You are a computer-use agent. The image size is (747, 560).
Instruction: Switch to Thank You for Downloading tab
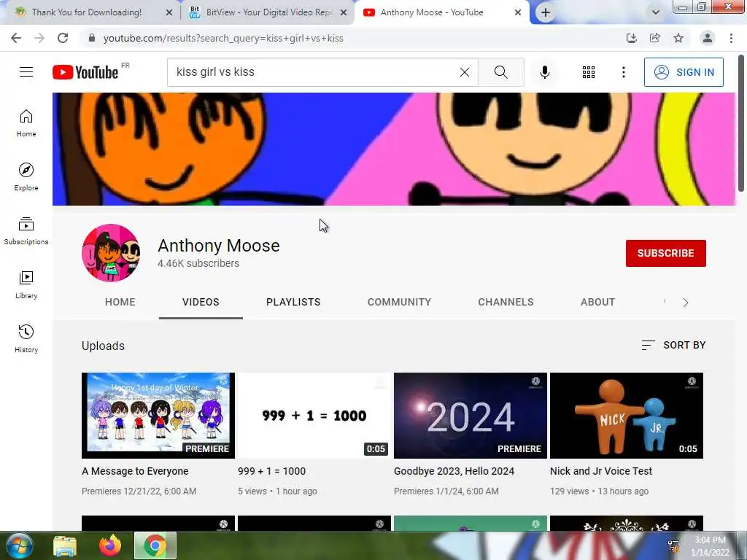point(87,12)
